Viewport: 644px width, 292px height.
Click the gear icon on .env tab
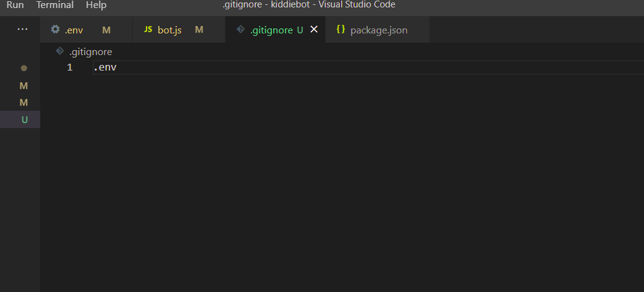click(x=55, y=29)
